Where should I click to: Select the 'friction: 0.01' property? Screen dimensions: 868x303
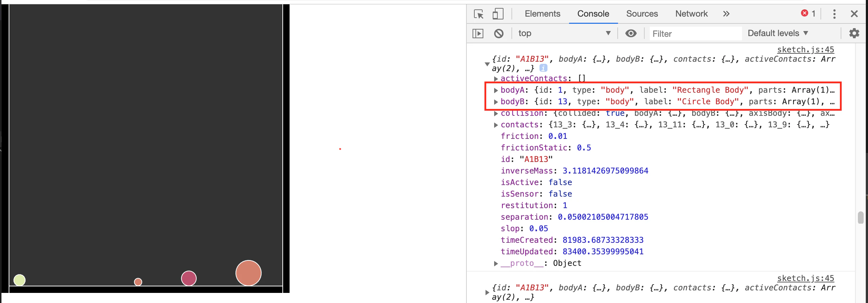(x=534, y=136)
